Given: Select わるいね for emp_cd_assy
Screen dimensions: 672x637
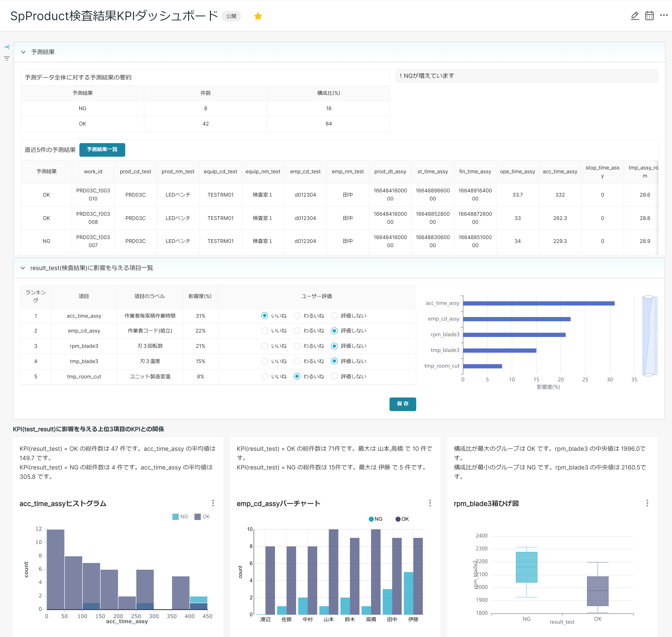Looking at the screenshot, I should pyautogui.click(x=297, y=331).
